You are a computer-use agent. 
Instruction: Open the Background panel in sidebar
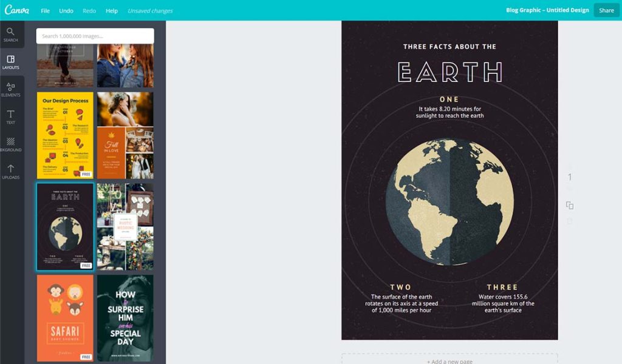(11, 144)
